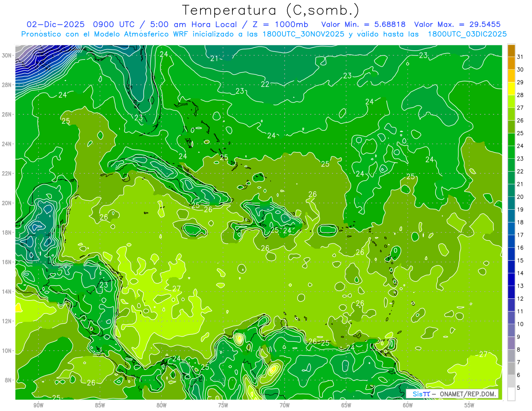
Task: Click the '75W' longitude axis label
Action: click(223, 405)
